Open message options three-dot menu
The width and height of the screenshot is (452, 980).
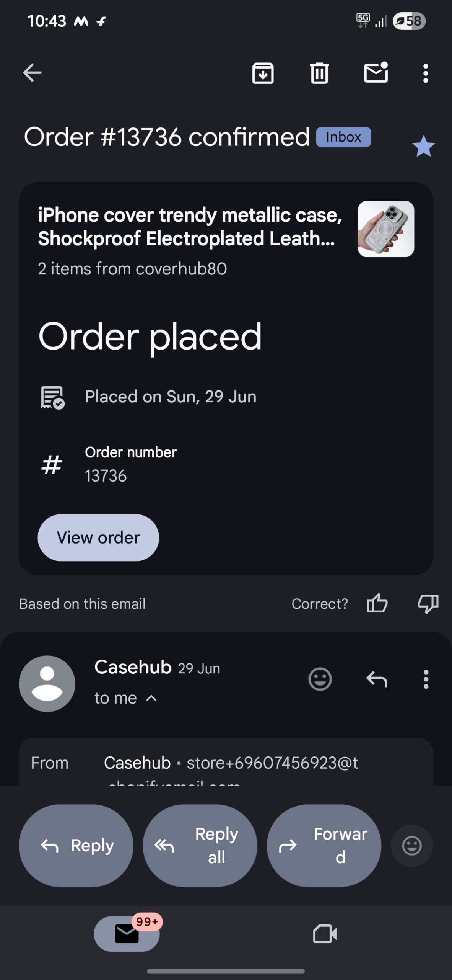[426, 679]
